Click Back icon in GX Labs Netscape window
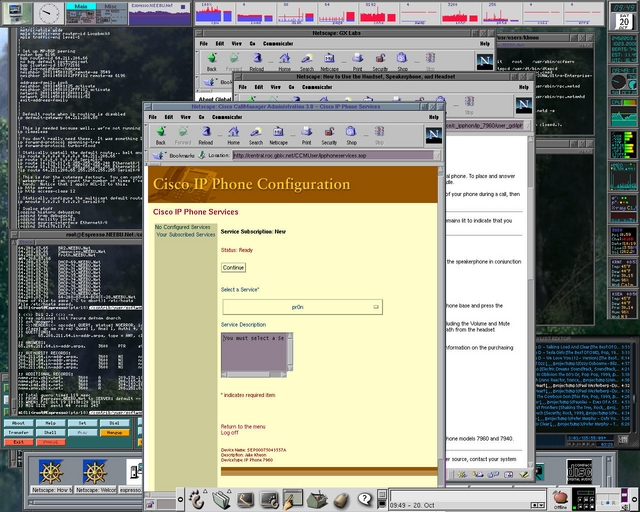The width and height of the screenshot is (640, 512). (x=211, y=62)
